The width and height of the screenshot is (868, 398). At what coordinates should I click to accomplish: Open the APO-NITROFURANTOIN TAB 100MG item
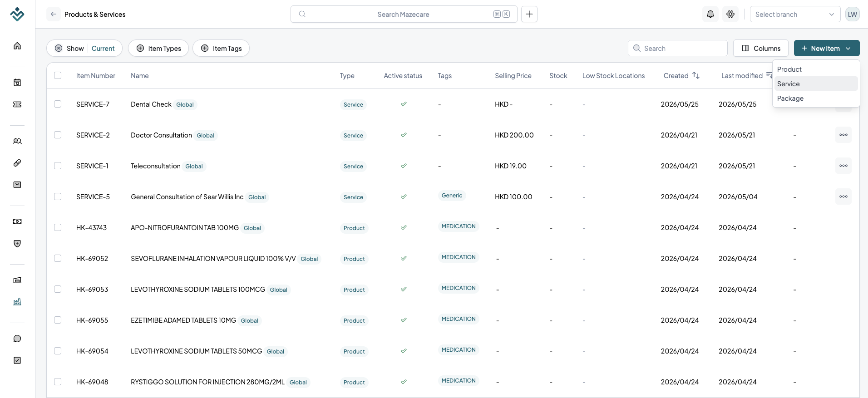pos(185,228)
